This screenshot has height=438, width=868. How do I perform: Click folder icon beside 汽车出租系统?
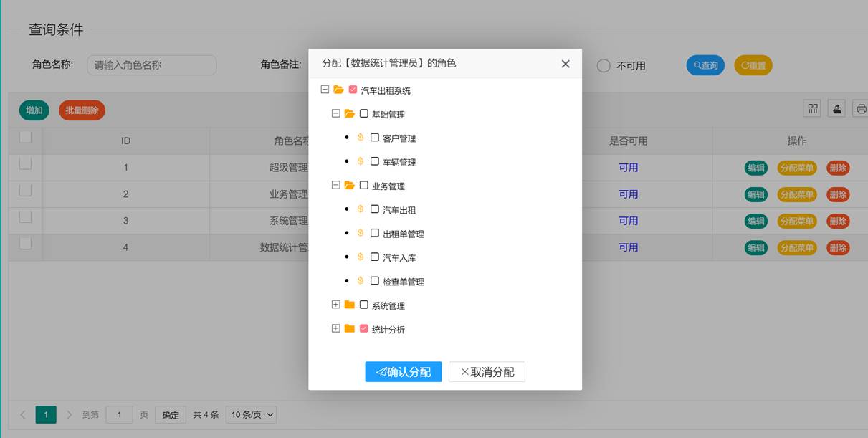tap(338, 90)
